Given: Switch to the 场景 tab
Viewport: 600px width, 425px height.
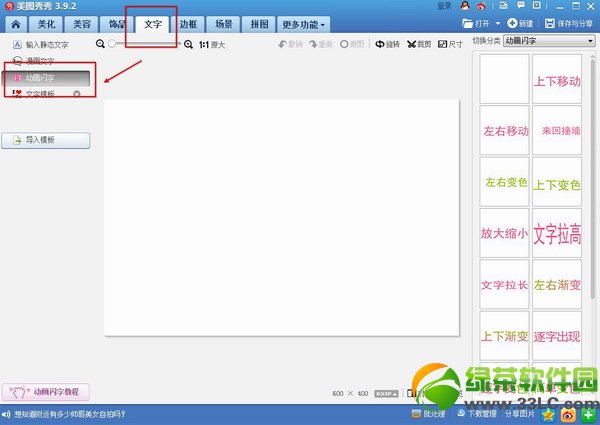Looking at the screenshot, I should point(223,24).
